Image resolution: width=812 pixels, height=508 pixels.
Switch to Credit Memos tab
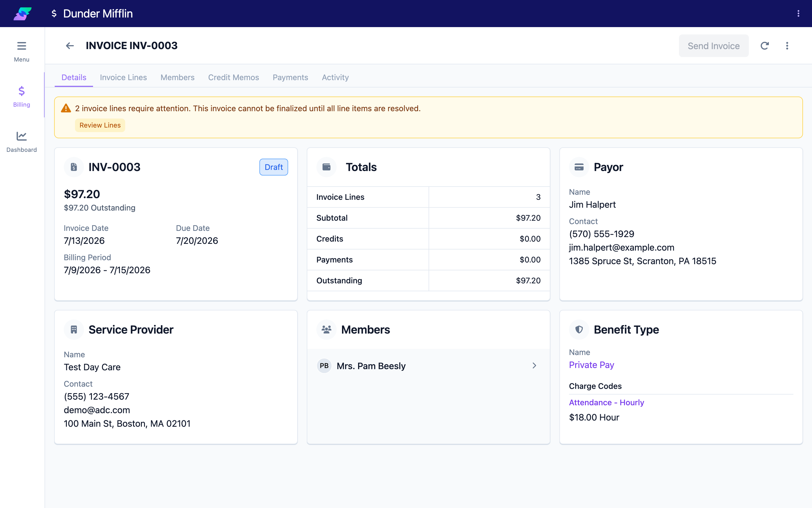(x=233, y=77)
